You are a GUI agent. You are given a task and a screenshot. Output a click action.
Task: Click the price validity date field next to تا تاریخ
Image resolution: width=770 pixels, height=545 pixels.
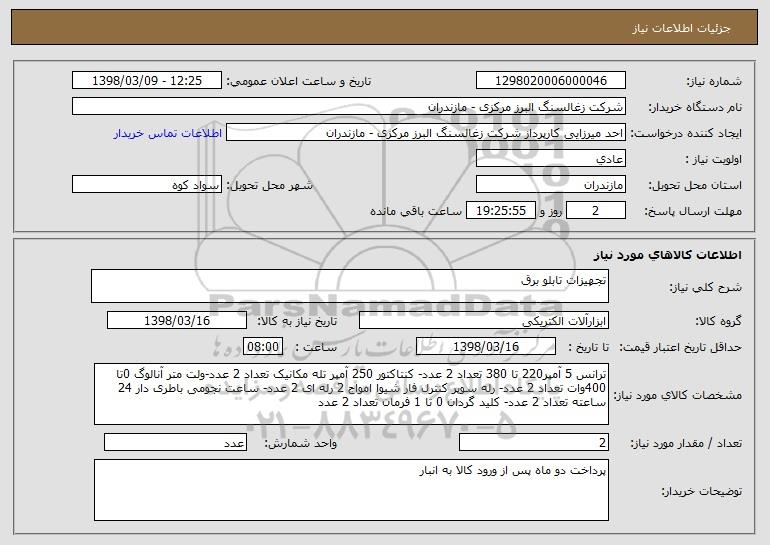[x=486, y=347]
